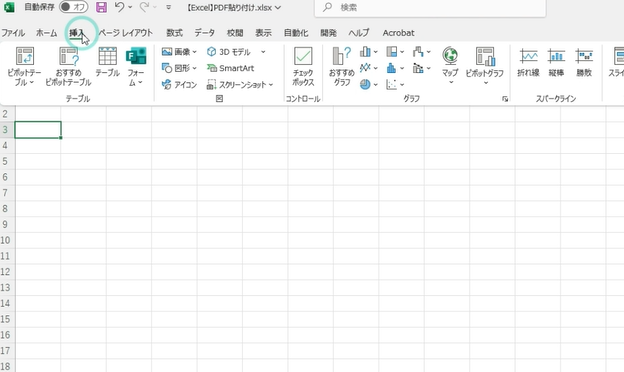Click the Excel app icon
The width and height of the screenshot is (624, 372).
9,7
